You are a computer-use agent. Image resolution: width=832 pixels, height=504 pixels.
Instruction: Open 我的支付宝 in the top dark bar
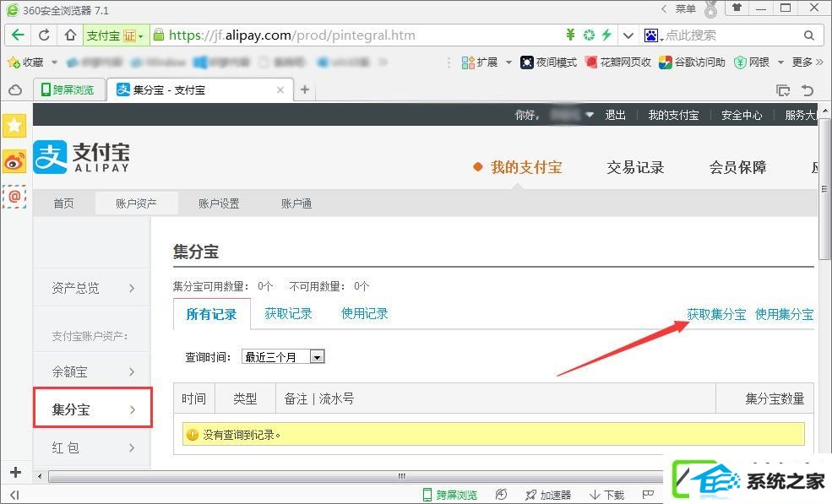click(673, 115)
